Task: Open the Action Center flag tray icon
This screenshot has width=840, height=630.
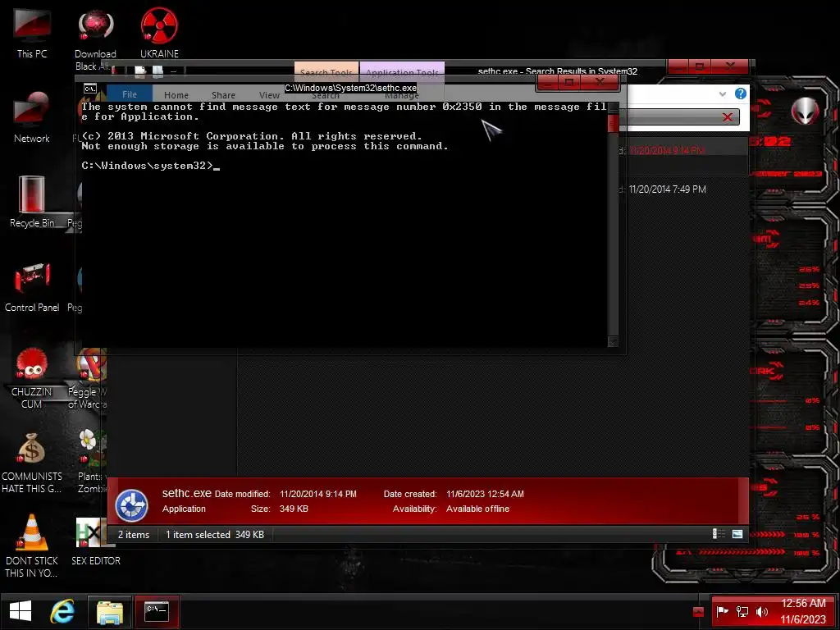Action: [722, 611]
